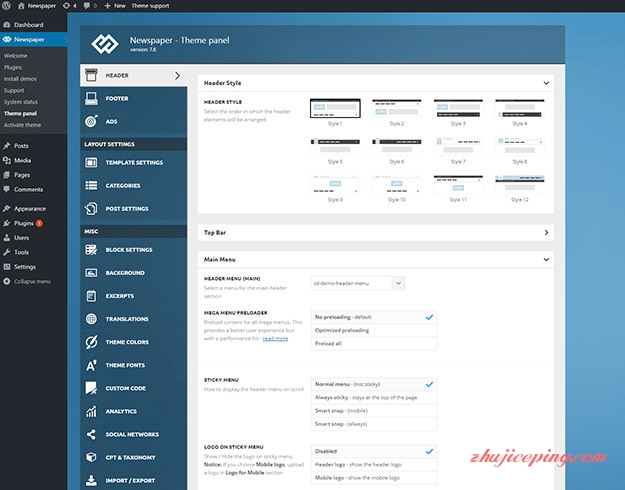Click New in the admin bar
Image resolution: width=625 pixels, height=490 pixels.
point(115,6)
